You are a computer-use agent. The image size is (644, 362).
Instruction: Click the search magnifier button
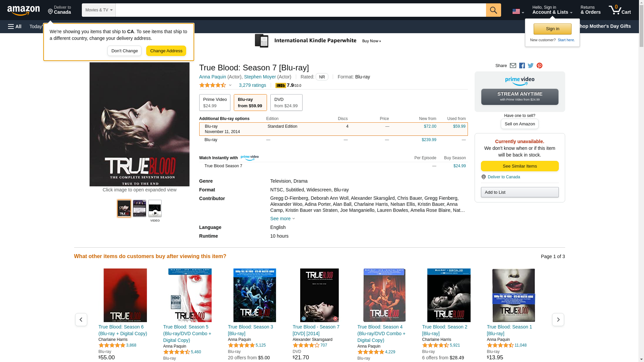click(493, 10)
